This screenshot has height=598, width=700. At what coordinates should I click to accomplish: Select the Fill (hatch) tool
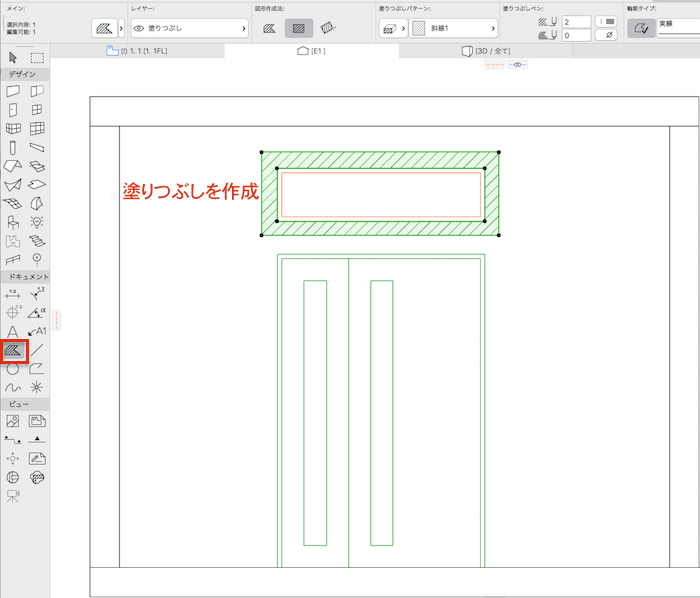(13, 351)
